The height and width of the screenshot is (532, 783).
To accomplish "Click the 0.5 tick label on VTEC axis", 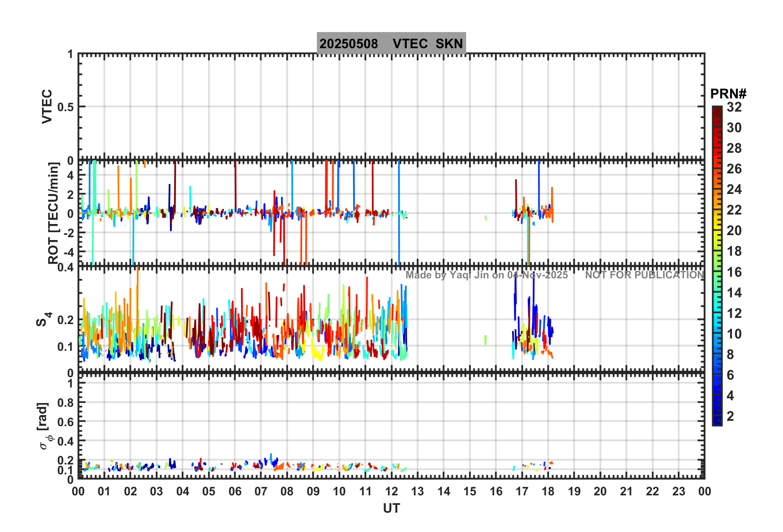I will click(x=65, y=107).
